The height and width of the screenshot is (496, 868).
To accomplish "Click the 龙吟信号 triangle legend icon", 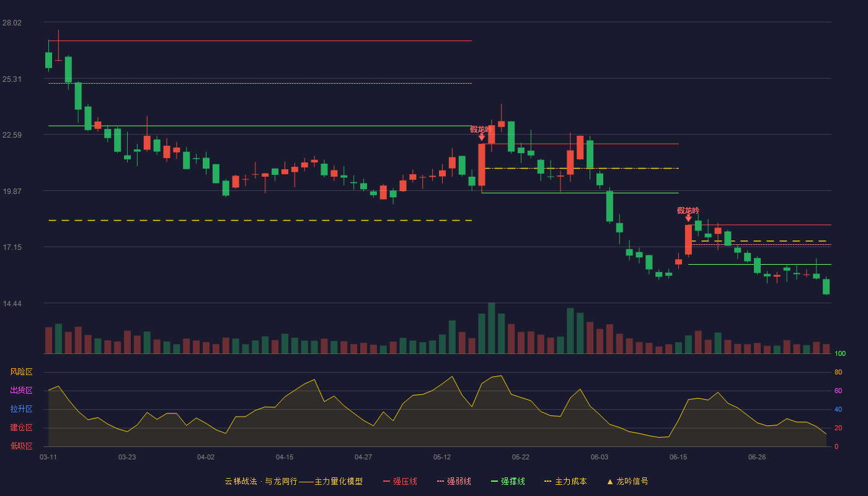I will point(610,482).
